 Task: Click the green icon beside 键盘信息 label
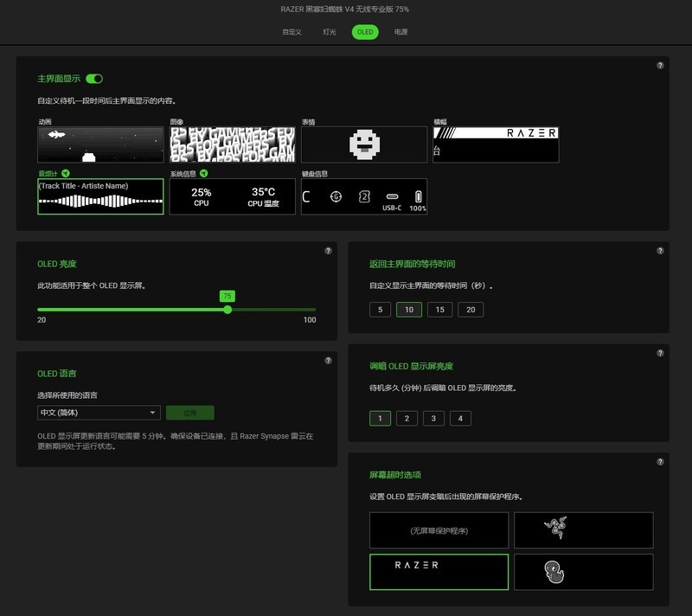[x=336, y=173]
